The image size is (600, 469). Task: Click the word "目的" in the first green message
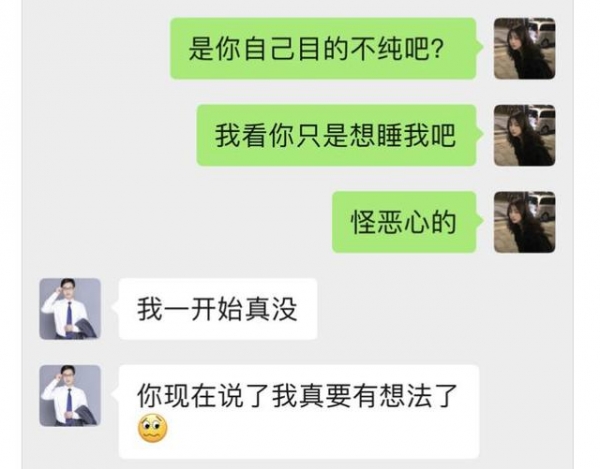(323, 49)
